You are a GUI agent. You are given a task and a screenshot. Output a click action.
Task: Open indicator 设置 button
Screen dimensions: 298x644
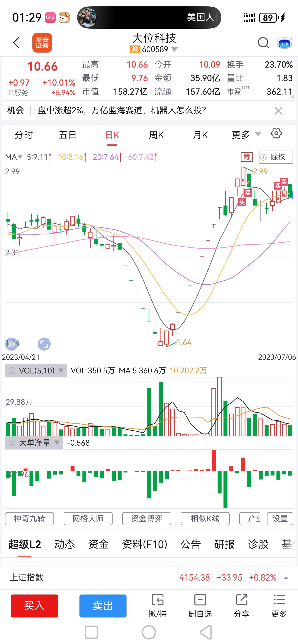[x=280, y=519]
